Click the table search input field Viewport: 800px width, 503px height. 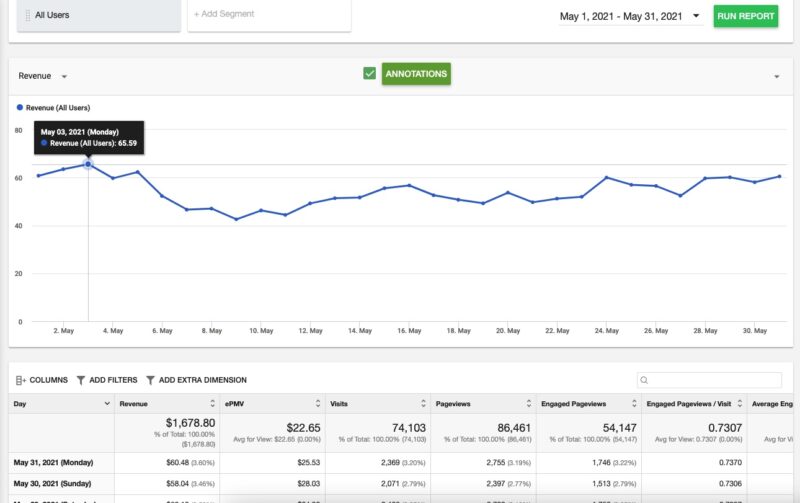[x=709, y=380]
